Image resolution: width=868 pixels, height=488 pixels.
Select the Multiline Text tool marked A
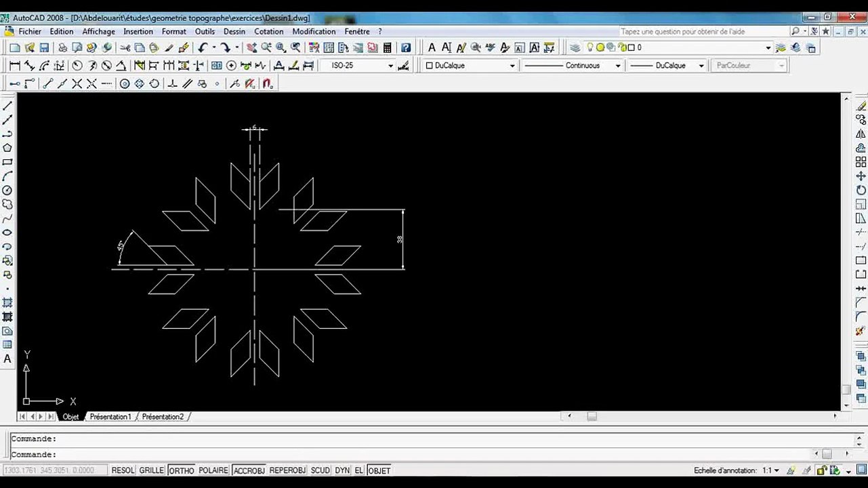7,359
